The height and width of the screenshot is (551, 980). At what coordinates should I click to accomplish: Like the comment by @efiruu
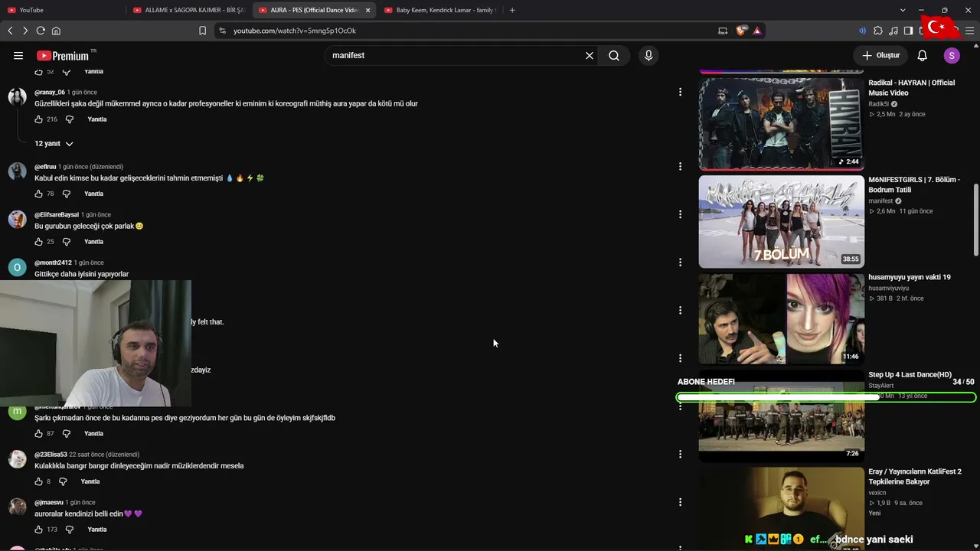[38, 194]
